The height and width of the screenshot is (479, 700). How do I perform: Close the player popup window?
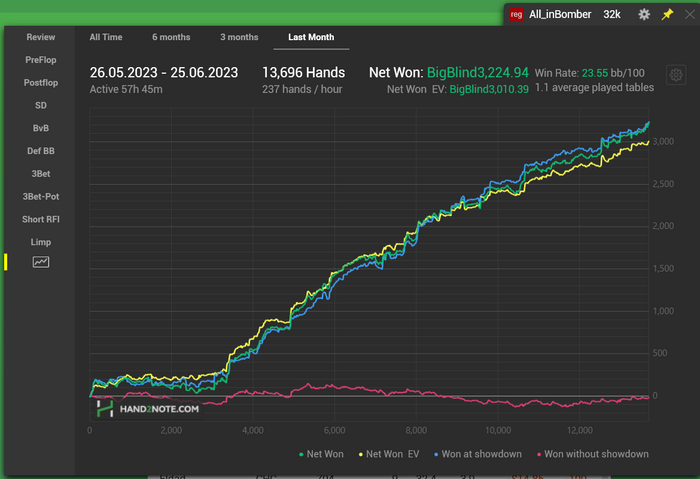click(x=690, y=14)
